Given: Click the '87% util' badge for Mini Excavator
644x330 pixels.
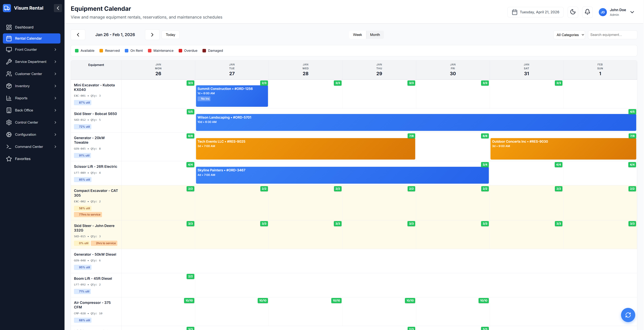Looking at the screenshot, I should [x=83, y=103].
